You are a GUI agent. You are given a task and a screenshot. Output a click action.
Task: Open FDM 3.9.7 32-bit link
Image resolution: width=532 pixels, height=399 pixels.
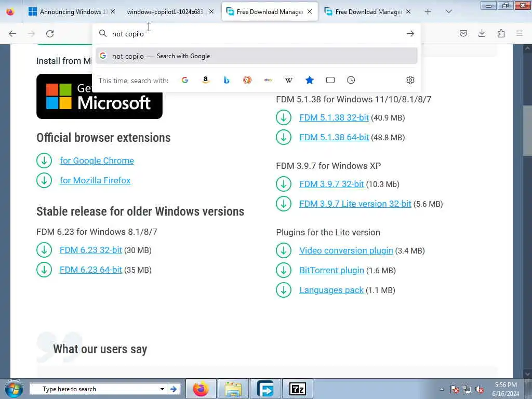click(x=331, y=184)
